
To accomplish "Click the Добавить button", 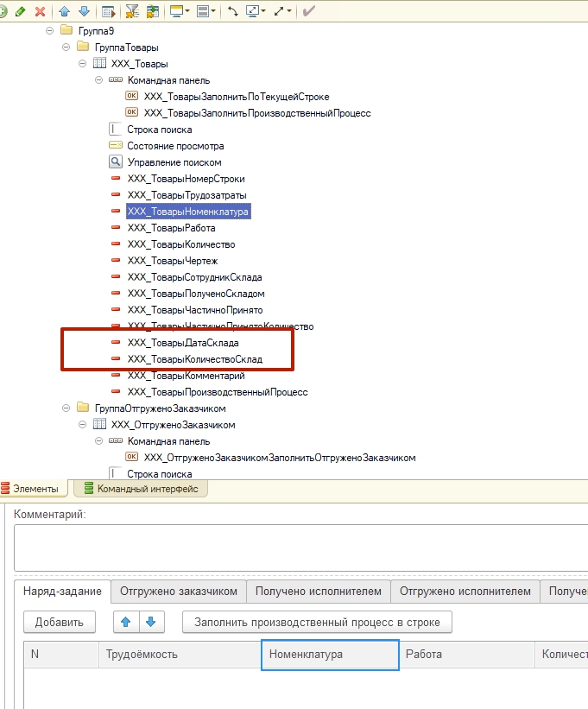I will pos(60,622).
